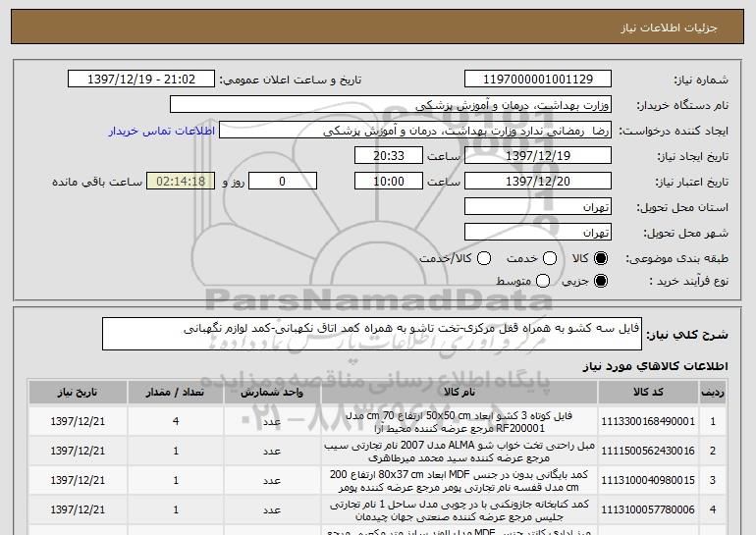Click the اطلاعات کالاهای مورد نیاز section title
This screenshot has width=756, height=535.
(x=655, y=366)
